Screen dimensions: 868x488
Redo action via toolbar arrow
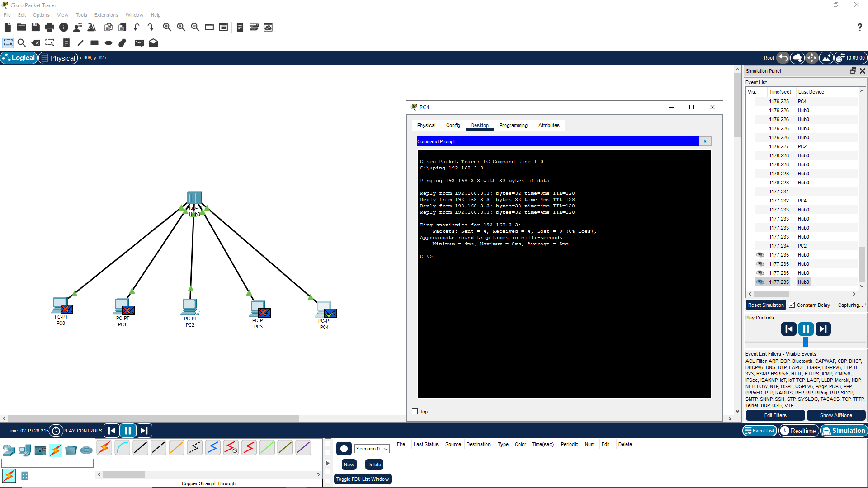(151, 28)
